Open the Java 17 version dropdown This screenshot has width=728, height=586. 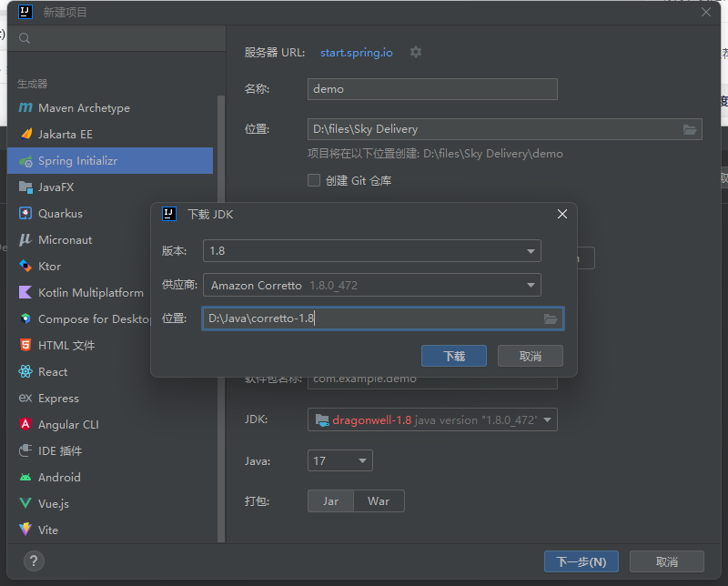(339, 460)
